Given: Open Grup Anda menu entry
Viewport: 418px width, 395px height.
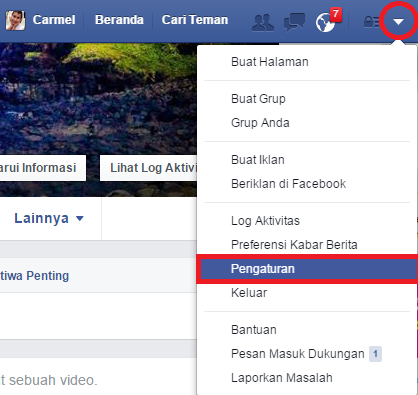Looking at the screenshot, I should [x=260, y=123].
